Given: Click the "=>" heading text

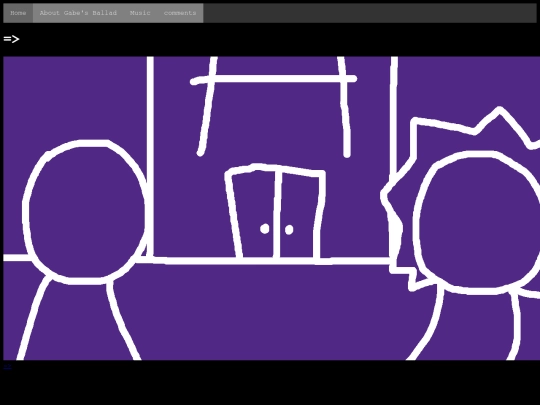Looking at the screenshot, I should [x=11, y=39].
